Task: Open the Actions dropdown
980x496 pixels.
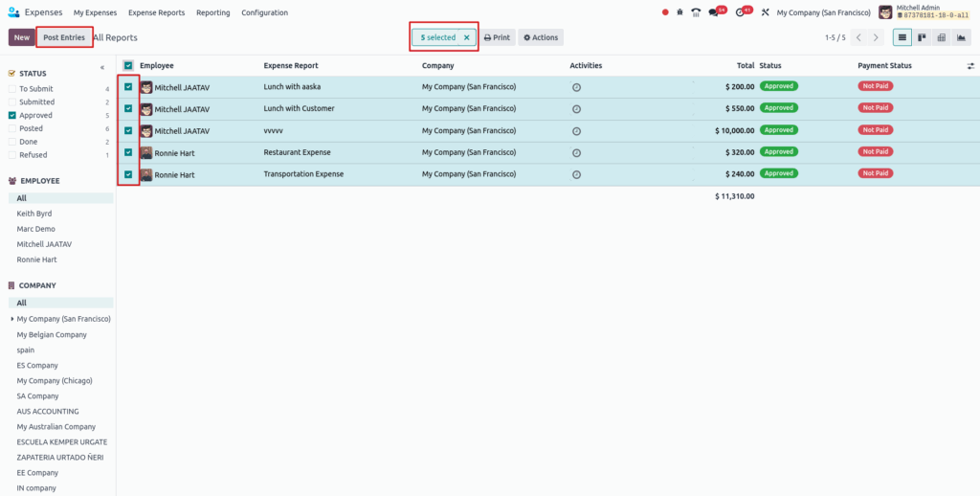Action: 541,37
